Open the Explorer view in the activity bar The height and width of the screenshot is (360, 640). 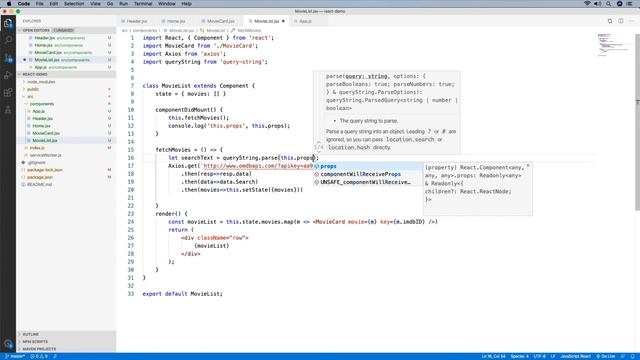(x=8, y=23)
